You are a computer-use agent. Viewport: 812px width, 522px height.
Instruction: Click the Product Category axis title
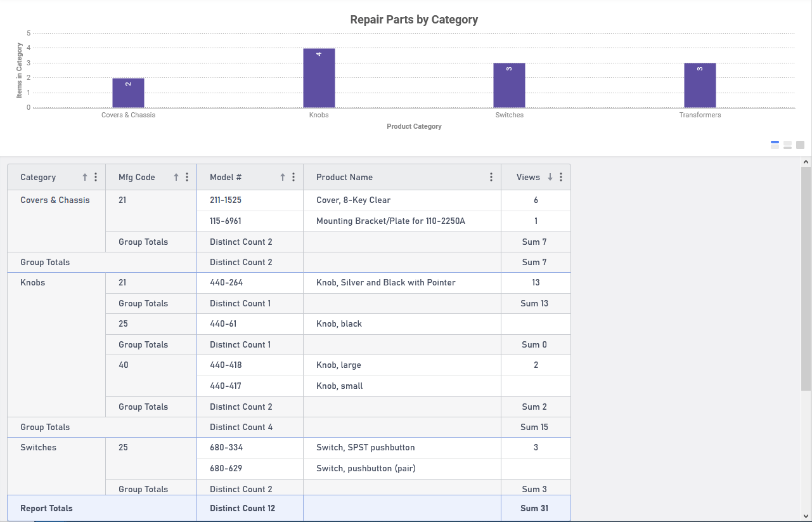414,126
